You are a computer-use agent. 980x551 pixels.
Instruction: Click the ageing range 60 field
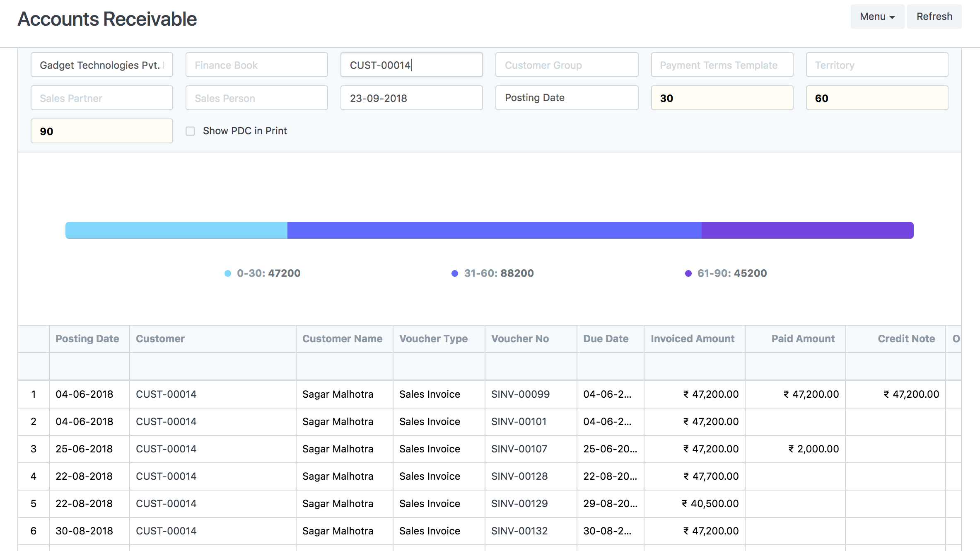pyautogui.click(x=876, y=98)
